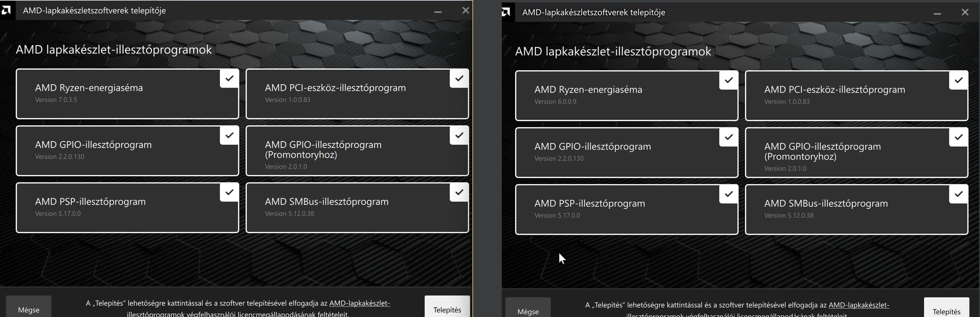Click 'Version 1.0.0.83' in left window
This screenshot has width=980, height=317.
tap(288, 100)
